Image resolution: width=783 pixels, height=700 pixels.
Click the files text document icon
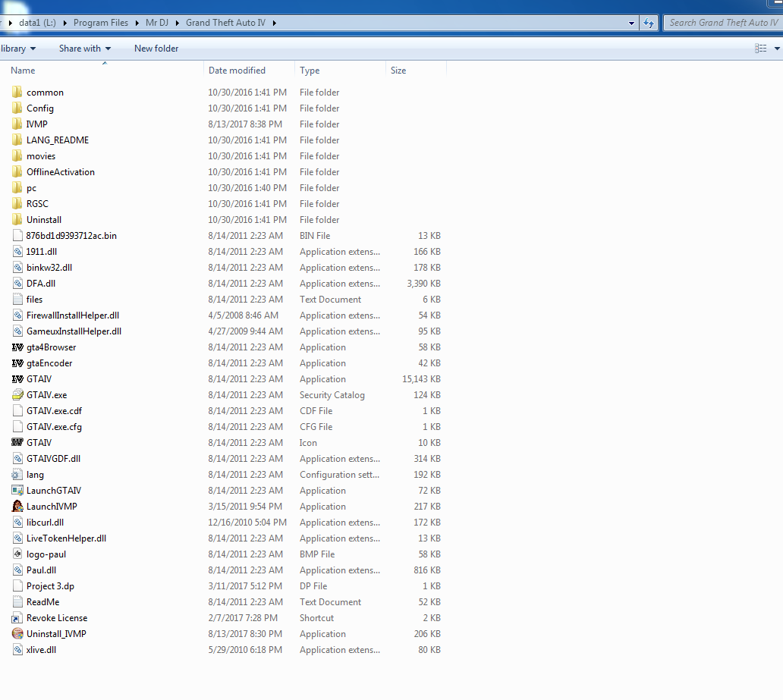click(x=17, y=299)
